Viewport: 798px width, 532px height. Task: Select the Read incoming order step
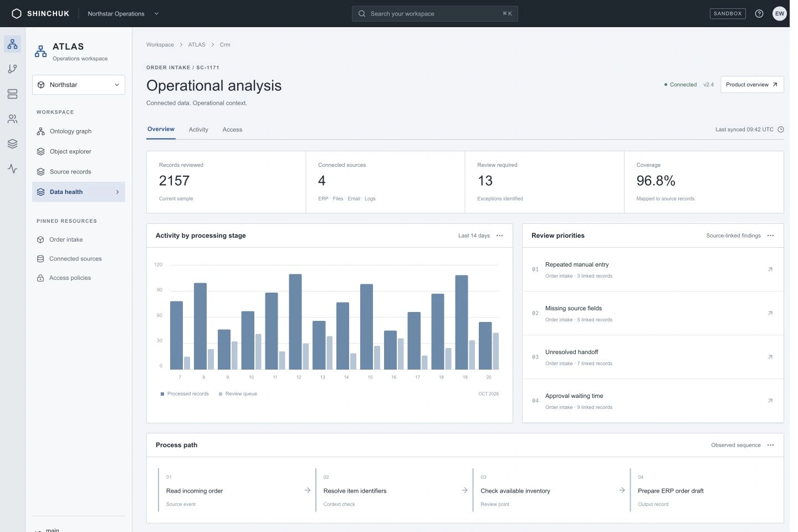coord(237,490)
